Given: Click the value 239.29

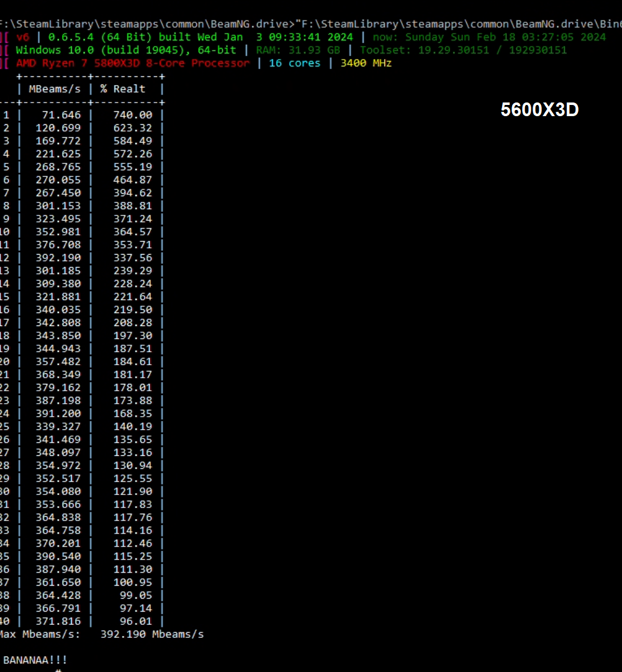Looking at the screenshot, I should (x=133, y=271).
